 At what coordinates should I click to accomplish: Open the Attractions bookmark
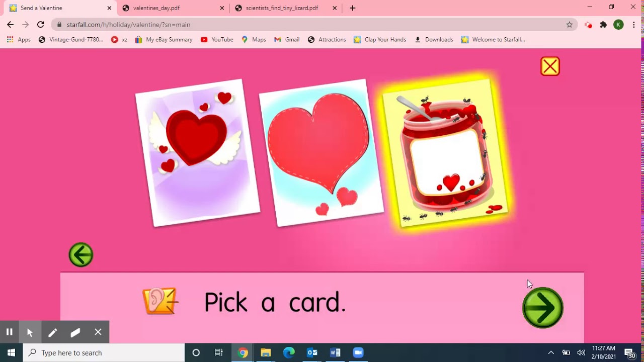pyautogui.click(x=327, y=40)
